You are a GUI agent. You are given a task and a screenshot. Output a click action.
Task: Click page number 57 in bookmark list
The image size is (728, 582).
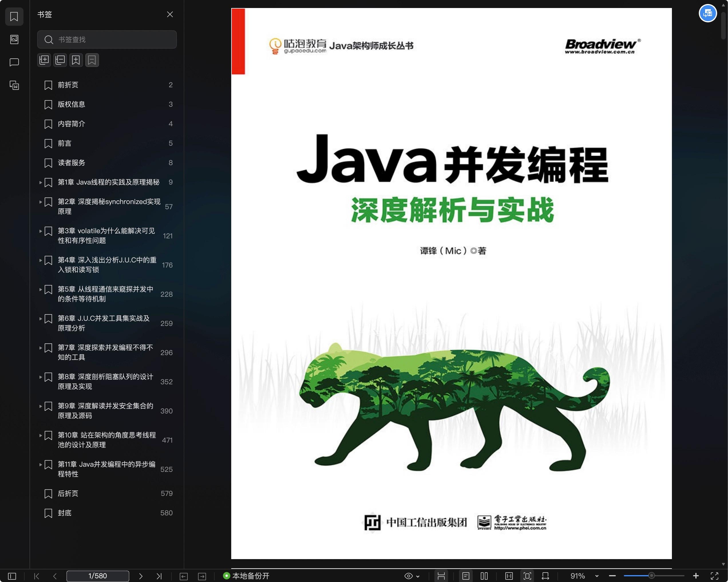[x=169, y=207]
